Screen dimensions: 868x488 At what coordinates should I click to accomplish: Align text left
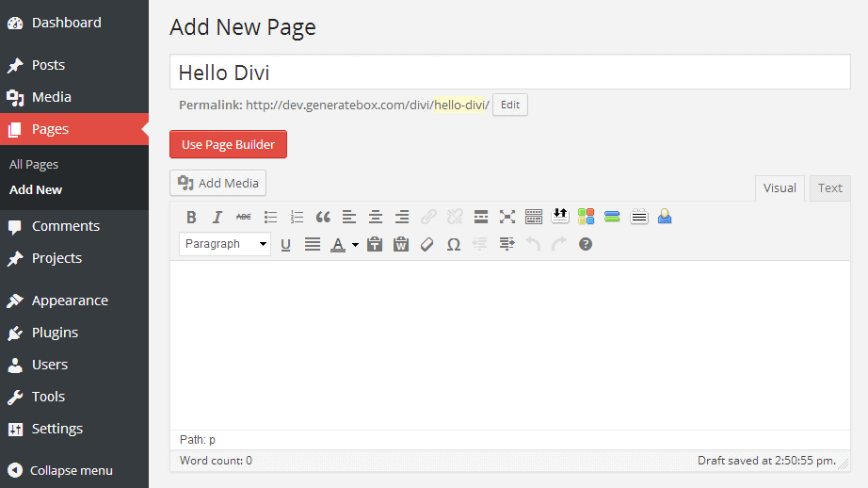click(348, 217)
